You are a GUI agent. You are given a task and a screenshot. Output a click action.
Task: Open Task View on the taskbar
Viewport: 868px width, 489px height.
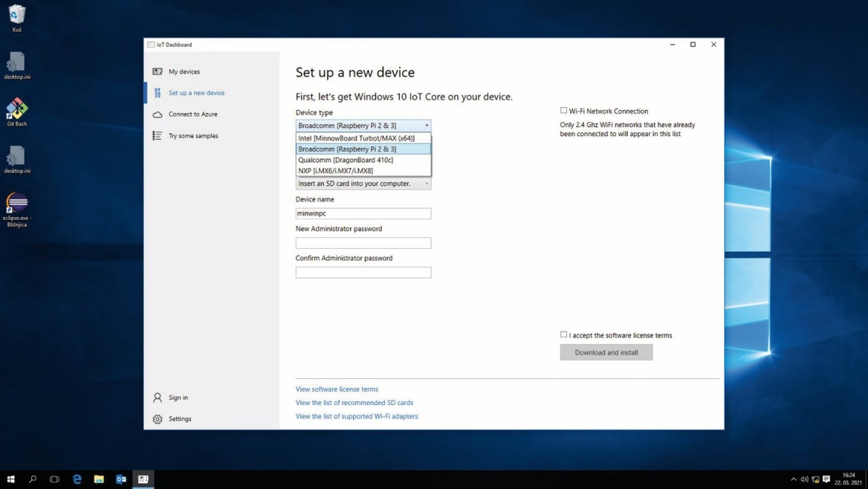coord(54,479)
